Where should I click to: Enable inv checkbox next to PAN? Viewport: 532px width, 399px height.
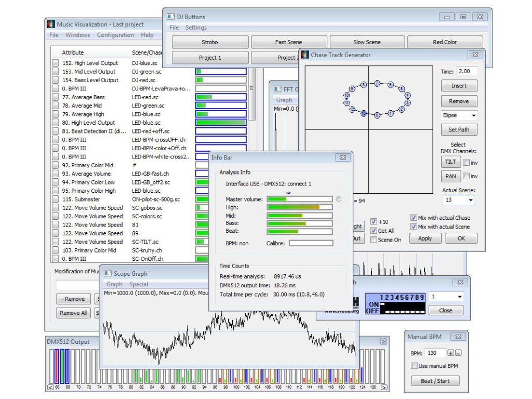tap(467, 176)
